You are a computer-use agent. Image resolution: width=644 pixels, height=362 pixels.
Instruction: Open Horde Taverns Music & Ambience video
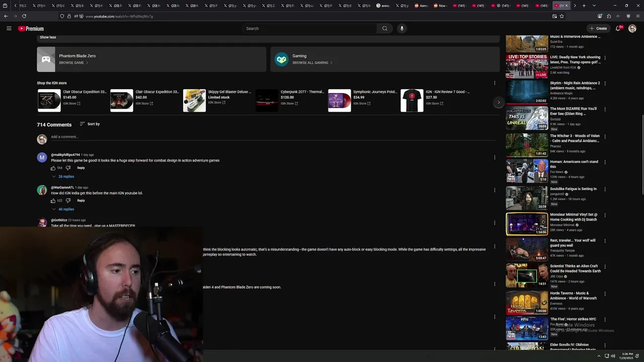pyautogui.click(x=573, y=296)
